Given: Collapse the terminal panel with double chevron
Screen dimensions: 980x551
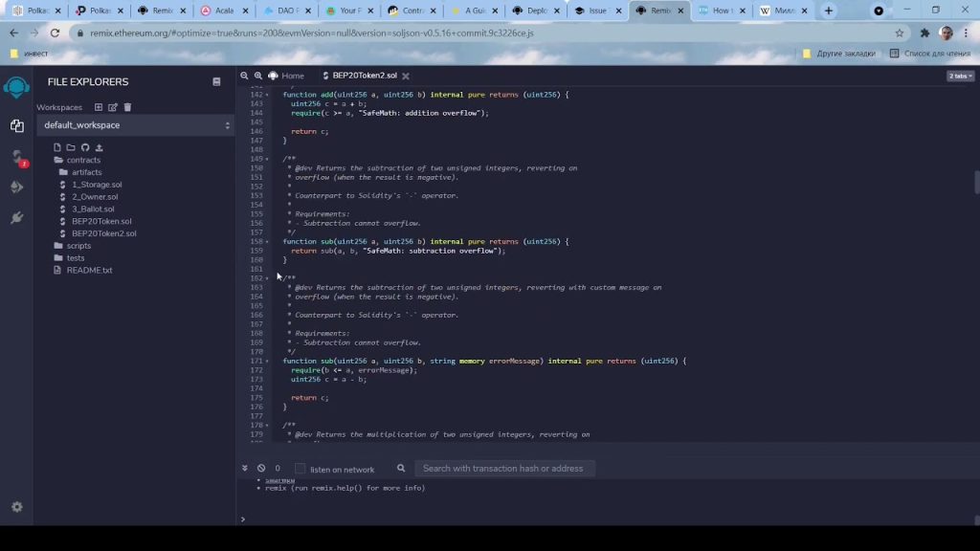Looking at the screenshot, I should 245,469.
